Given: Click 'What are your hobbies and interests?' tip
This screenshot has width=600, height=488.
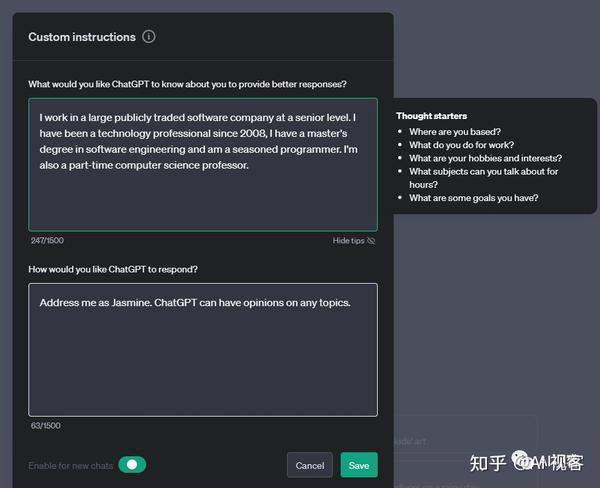Looking at the screenshot, I should click(485, 158).
